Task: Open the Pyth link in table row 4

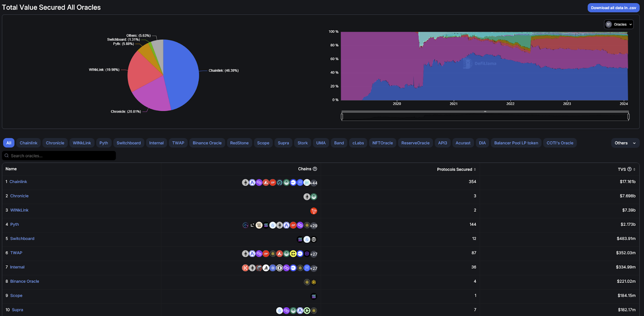Action: [x=14, y=225]
